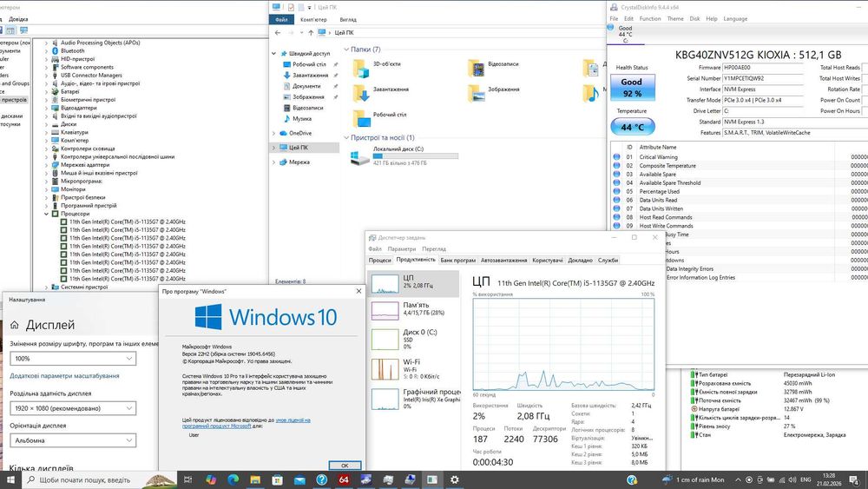The height and width of the screenshot is (489, 868).
Task: Expand the Мережа node in Explorer sidebar
Action: 273,162
